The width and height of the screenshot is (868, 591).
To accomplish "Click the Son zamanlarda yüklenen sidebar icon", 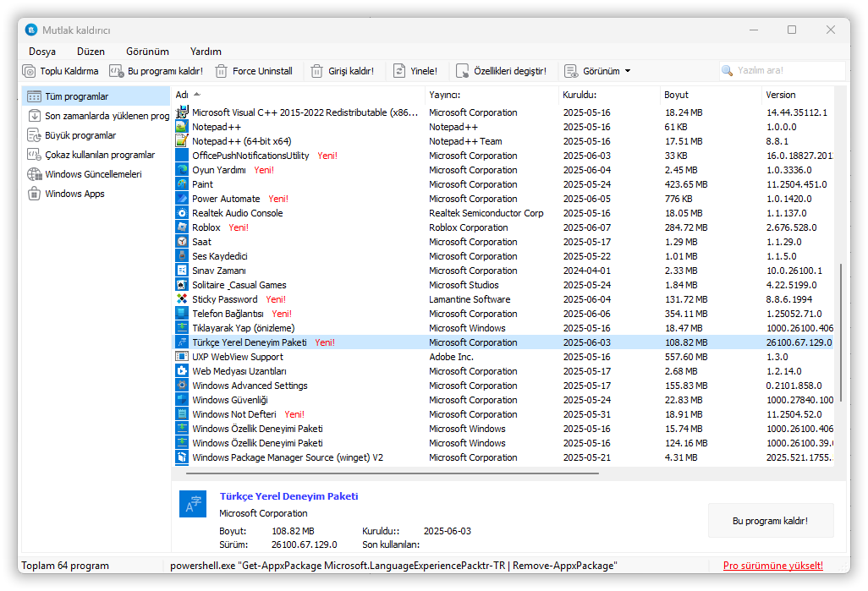I will [x=34, y=116].
